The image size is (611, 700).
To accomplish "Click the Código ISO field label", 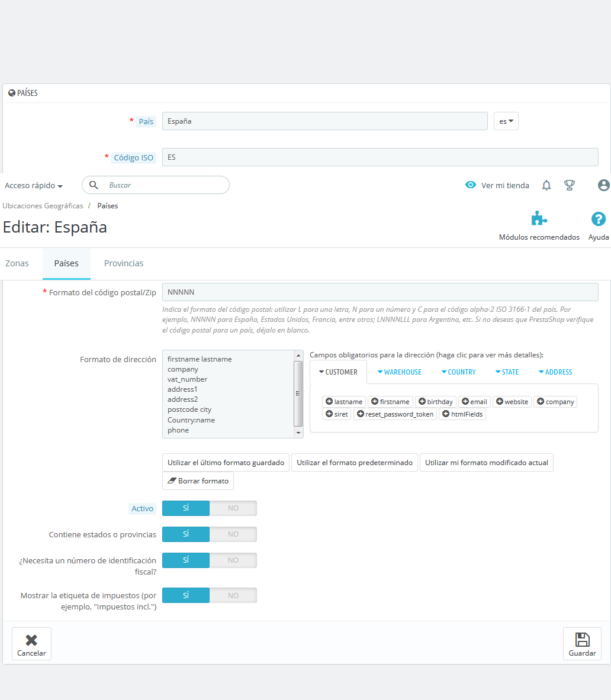I will (x=134, y=157).
